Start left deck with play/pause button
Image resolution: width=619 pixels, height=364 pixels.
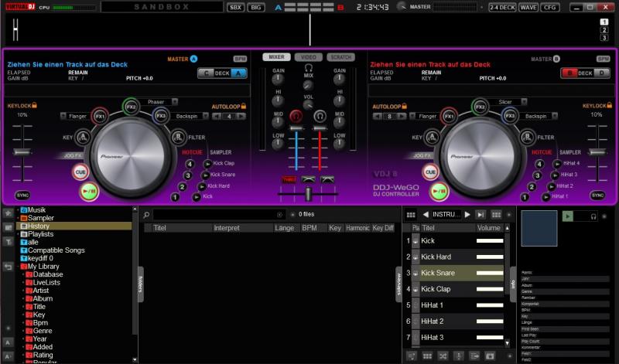click(x=89, y=192)
